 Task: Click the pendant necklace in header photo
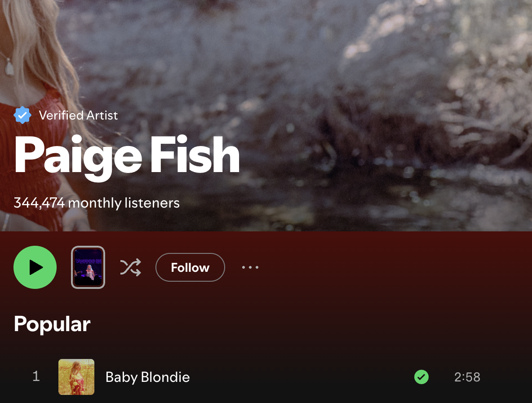click(9, 66)
